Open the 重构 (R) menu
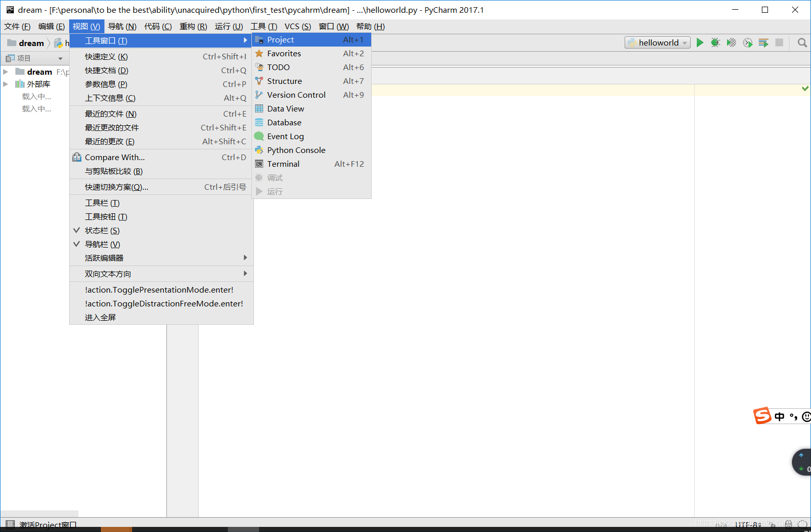 pyautogui.click(x=194, y=27)
